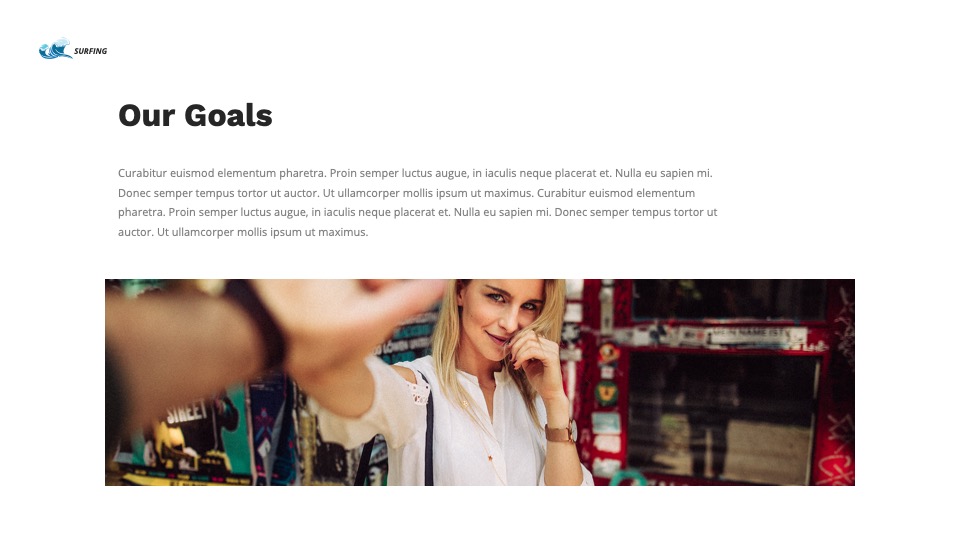Click the woman's face in the photo
The height and width of the screenshot is (540, 960).
[504, 311]
